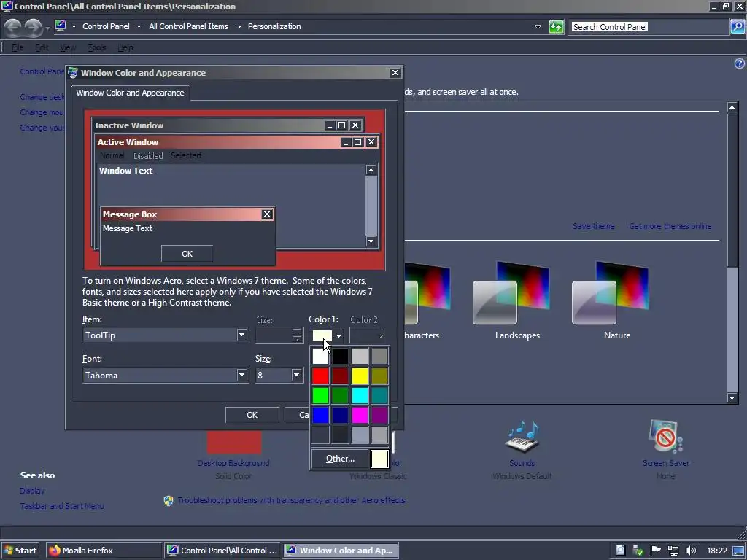Click OK button in Message Box preview

[187, 254]
